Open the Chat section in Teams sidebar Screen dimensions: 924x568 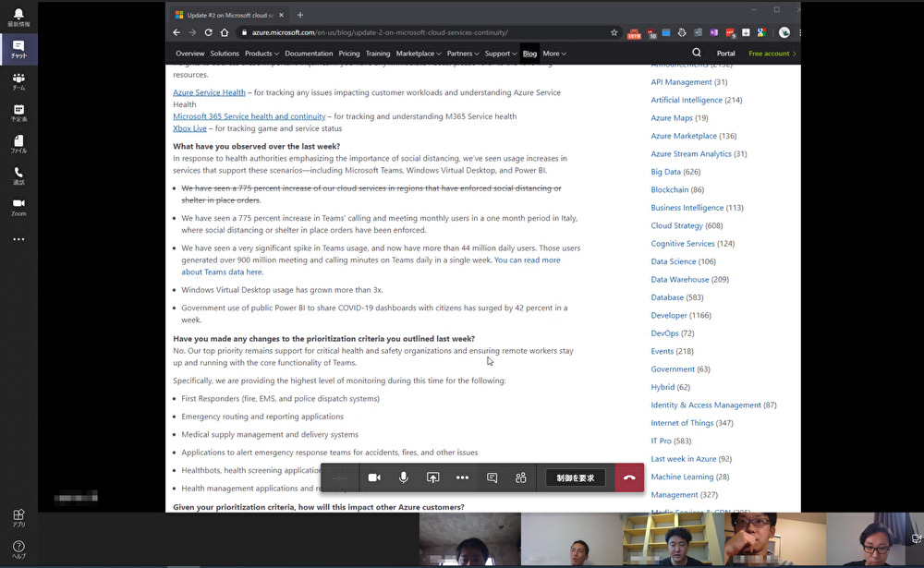[18, 50]
